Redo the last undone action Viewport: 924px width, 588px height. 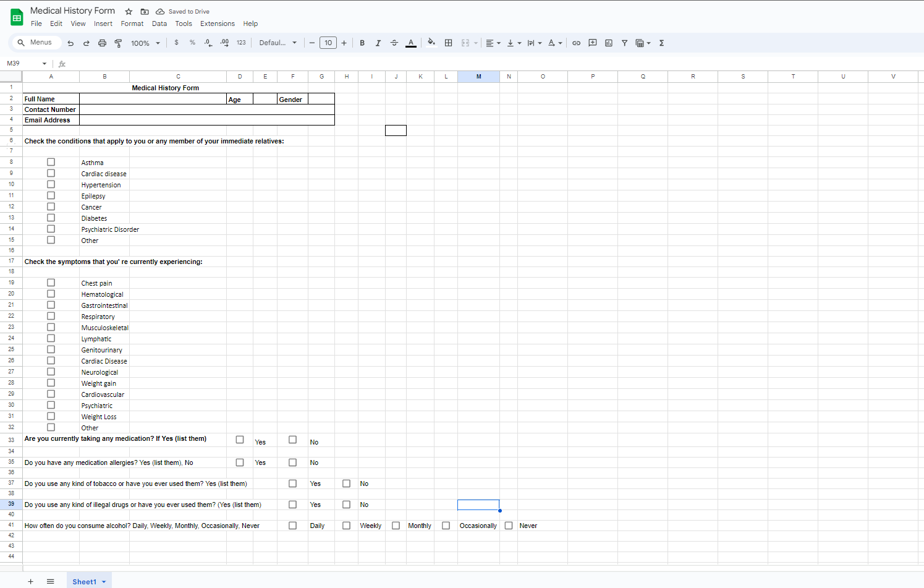[87, 43]
